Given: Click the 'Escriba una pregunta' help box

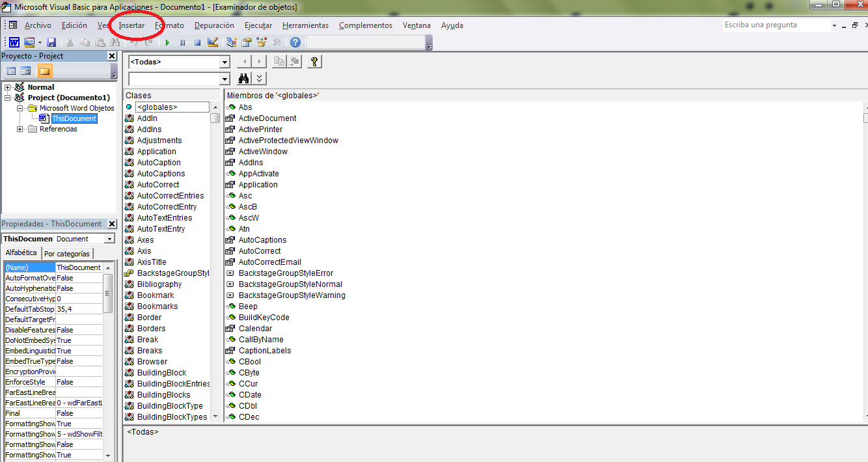Looking at the screenshot, I should pos(776,25).
